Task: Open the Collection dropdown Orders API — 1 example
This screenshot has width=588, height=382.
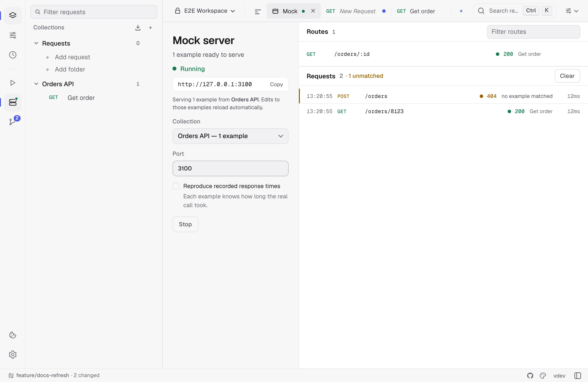Action: (230, 136)
